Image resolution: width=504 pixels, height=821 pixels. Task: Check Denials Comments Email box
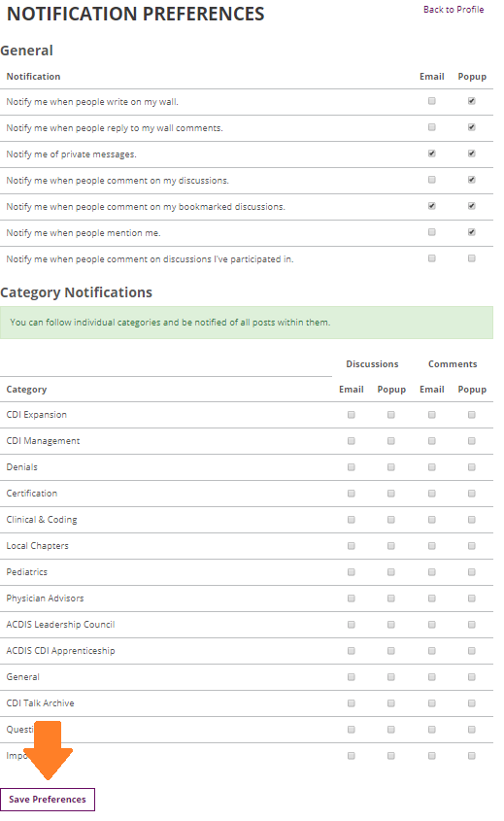tap(432, 467)
